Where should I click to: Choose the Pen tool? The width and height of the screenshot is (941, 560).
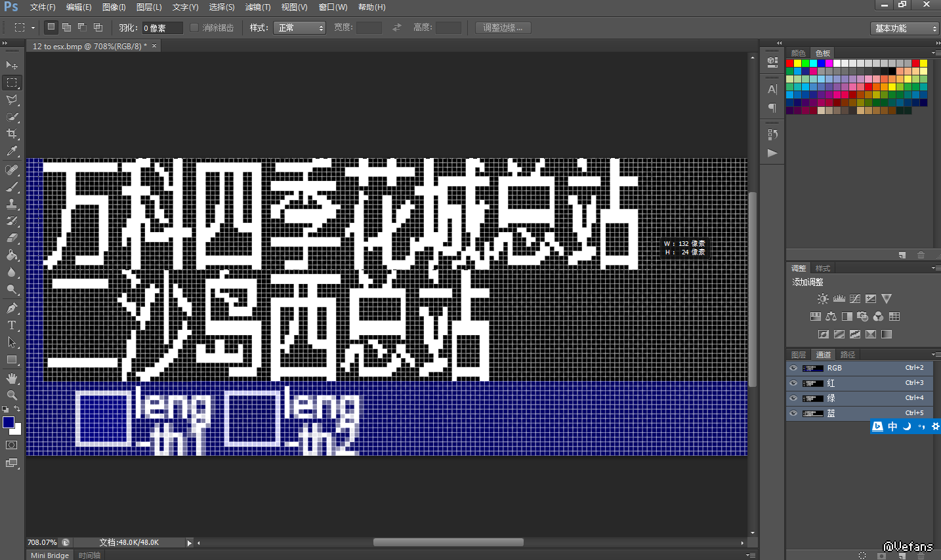pos(12,308)
